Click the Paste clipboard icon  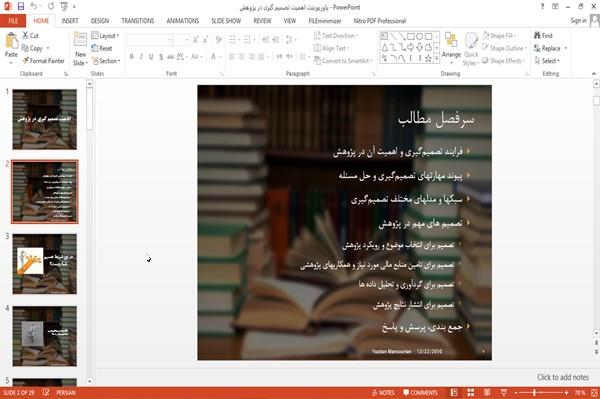click(11, 40)
